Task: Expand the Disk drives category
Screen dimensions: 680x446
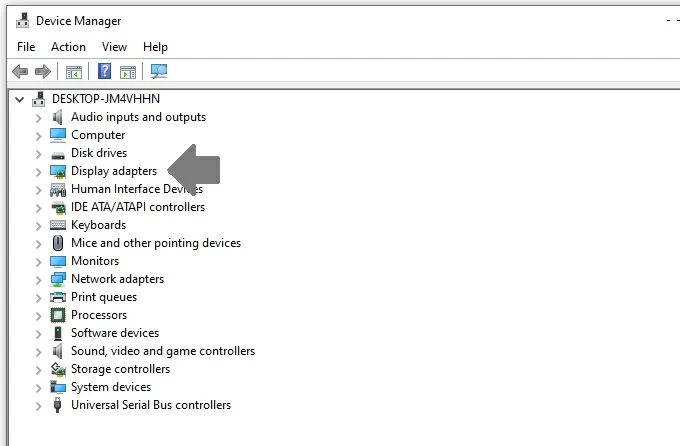Action: (38, 153)
